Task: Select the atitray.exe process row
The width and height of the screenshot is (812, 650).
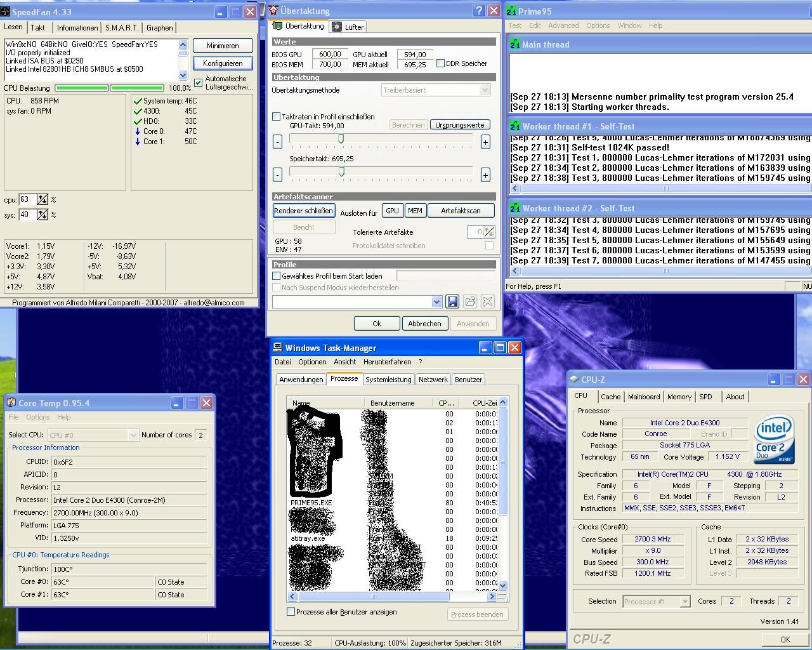Action: click(393, 538)
